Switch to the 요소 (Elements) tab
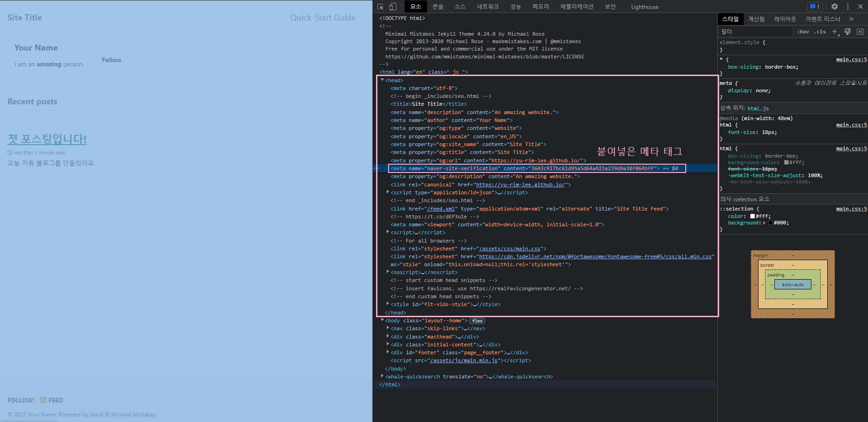This screenshot has width=868, height=422. click(x=415, y=6)
